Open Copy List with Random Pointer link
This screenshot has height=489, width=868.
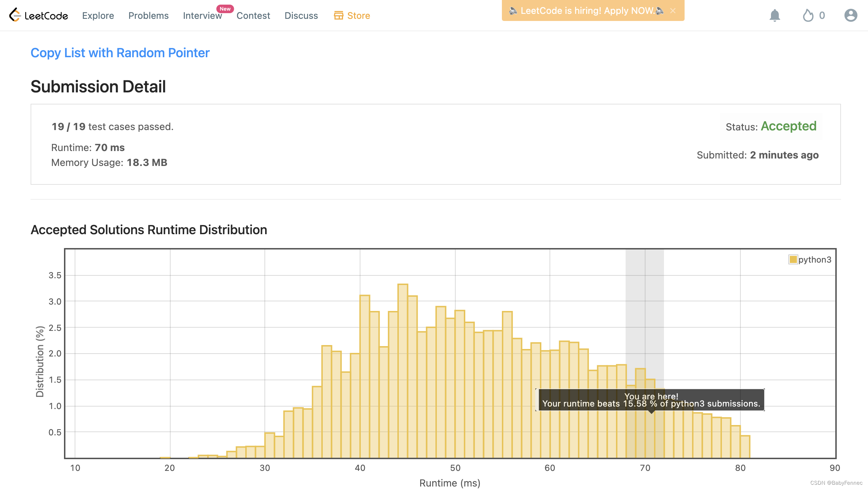pos(120,53)
